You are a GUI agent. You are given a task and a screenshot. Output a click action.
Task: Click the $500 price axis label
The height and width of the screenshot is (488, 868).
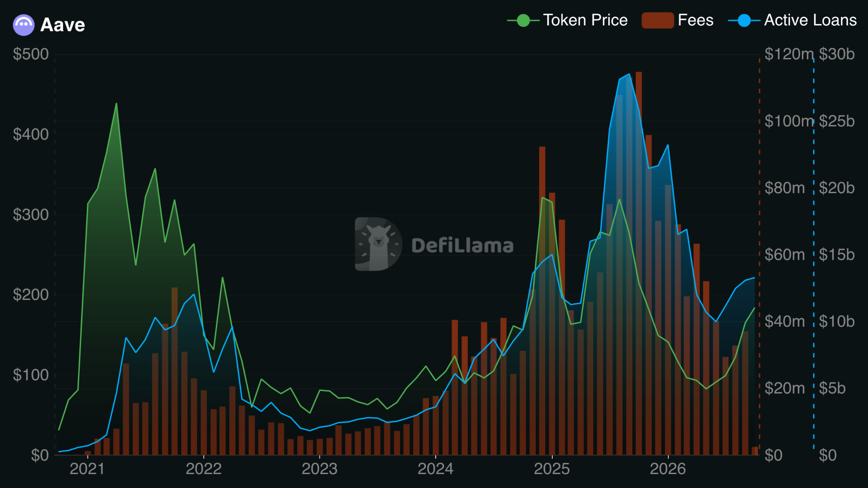pyautogui.click(x=31, y=54)
